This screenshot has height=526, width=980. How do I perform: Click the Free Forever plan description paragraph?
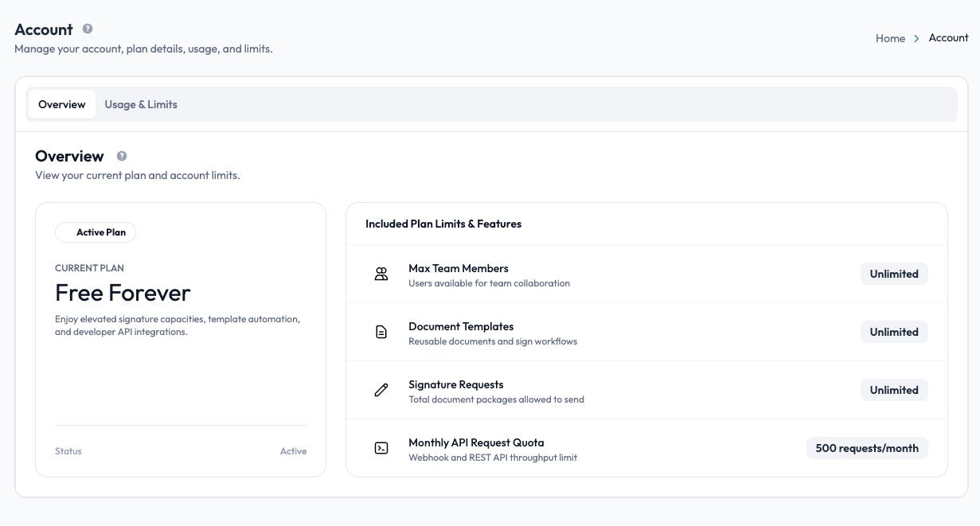pyautogui.click(x=178, y=325)
